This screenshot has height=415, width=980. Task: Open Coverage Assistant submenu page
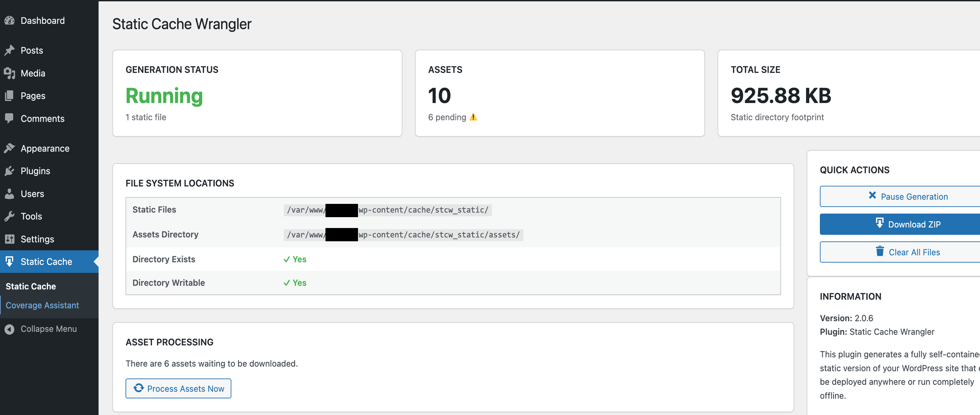click(x=42, y=305)
